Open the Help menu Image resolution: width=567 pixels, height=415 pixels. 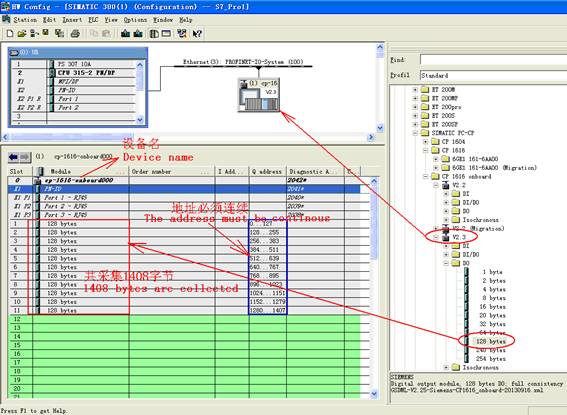(x=186, y=20)
